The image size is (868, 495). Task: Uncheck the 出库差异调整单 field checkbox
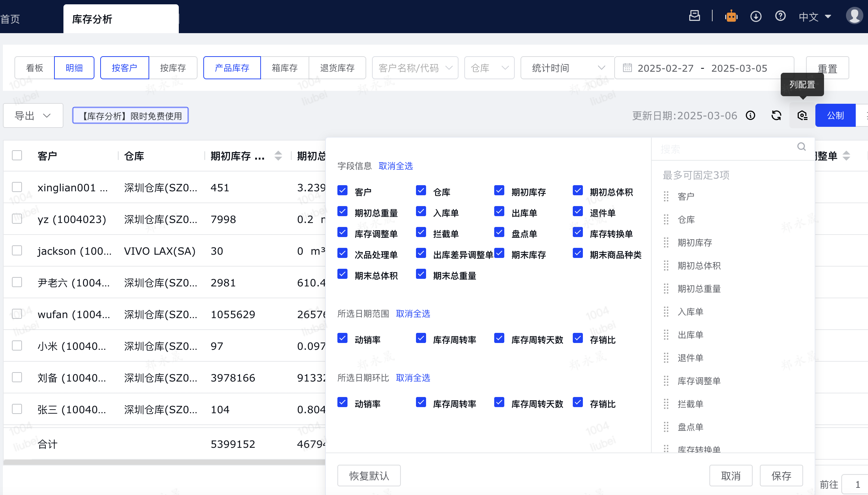point(421,253)
